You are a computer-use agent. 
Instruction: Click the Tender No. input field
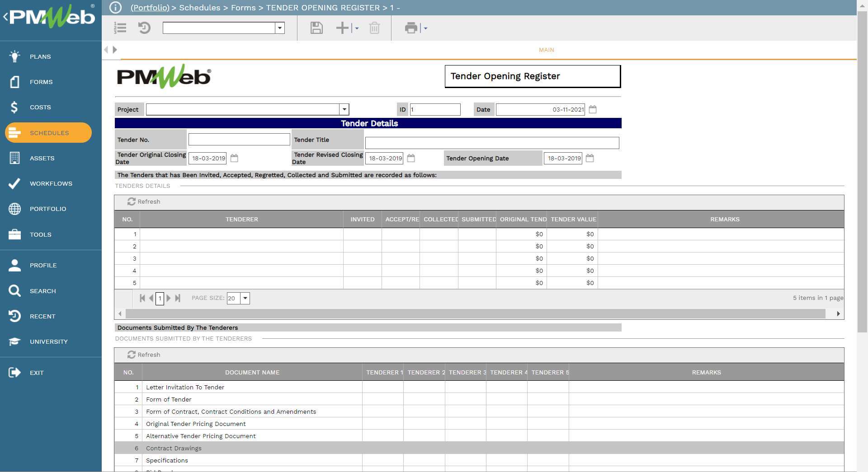(x=239, y=139)
